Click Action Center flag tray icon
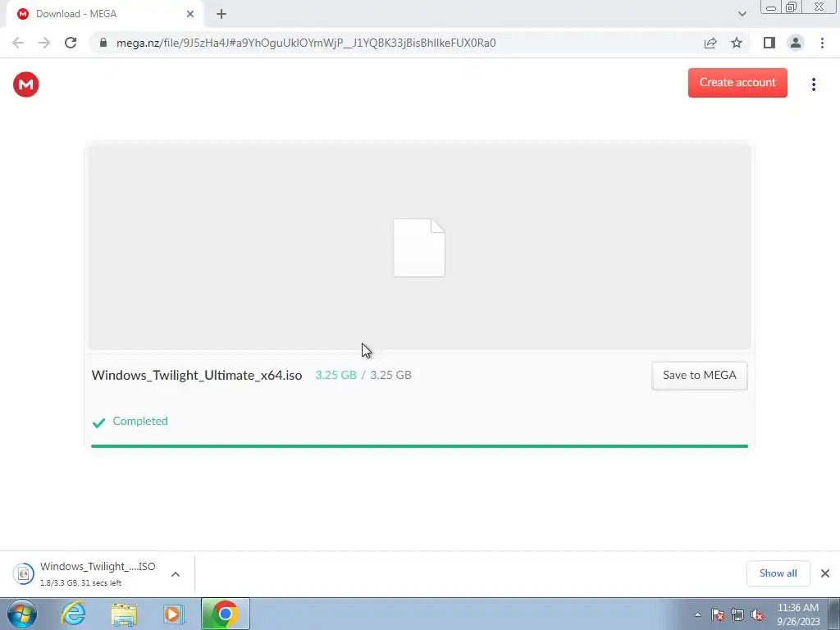840x630 pixels. (718, 614)
